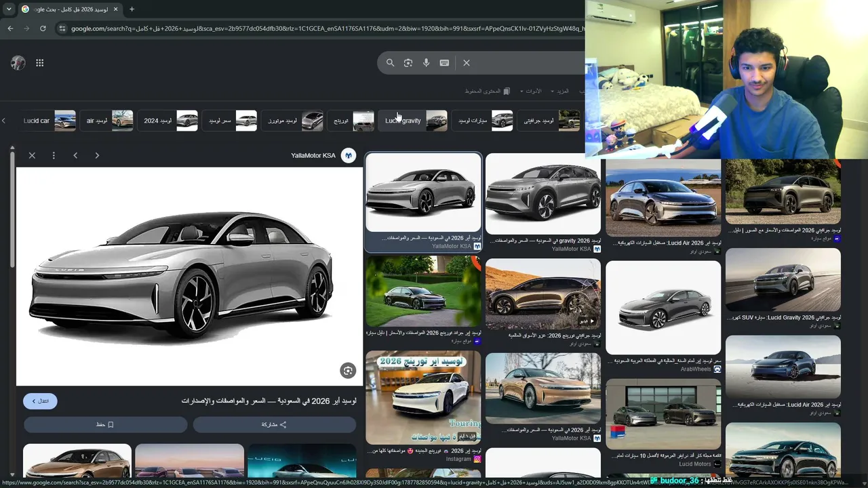The width and height of the screenshot is (868, 488).
Task: Open the Lucid Motors two cars at garage result
Action: tap(663, 413)
